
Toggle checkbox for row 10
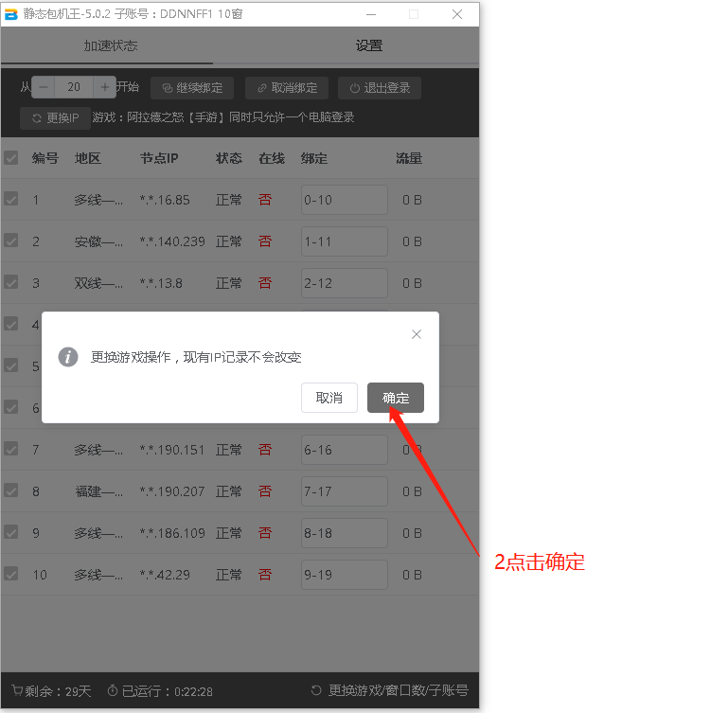click(11, 574)
